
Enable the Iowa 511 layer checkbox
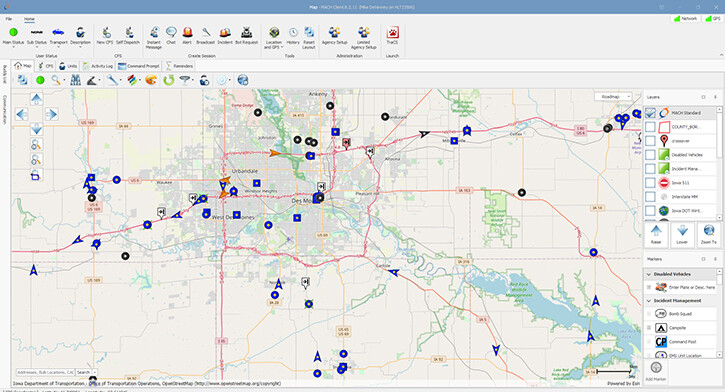coord(651,183)
